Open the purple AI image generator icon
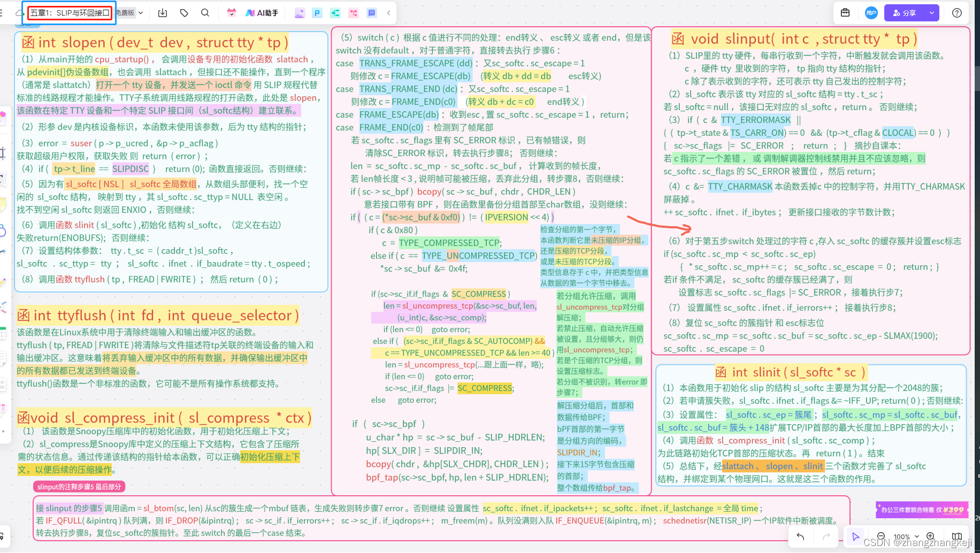The height and width of the screenshot is (553, 980). pos(300,13)
